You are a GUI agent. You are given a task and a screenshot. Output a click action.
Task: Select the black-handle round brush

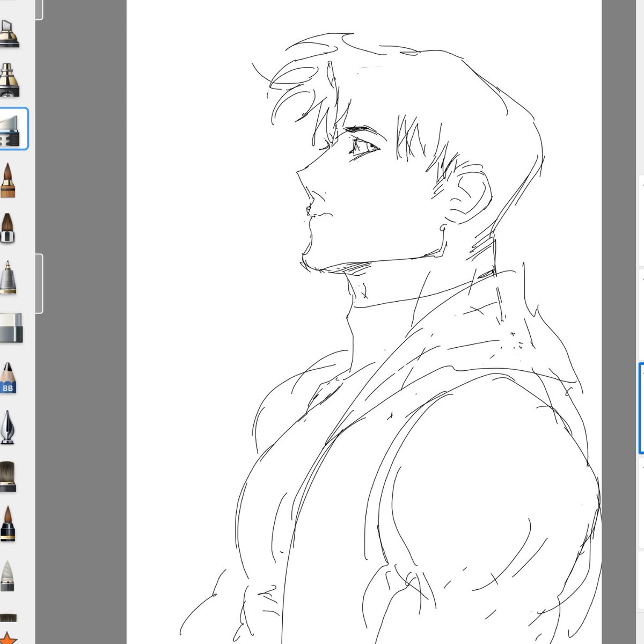(x=8, y=523)
